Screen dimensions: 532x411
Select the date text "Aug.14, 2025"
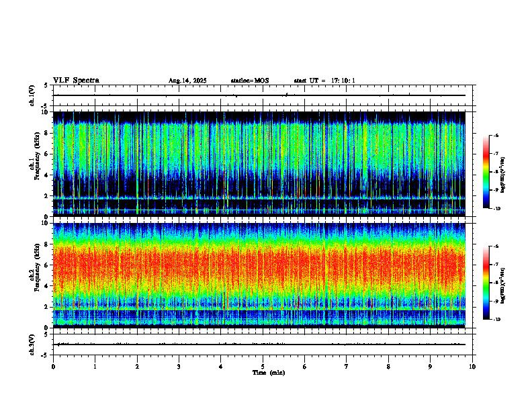click(187, 81)
